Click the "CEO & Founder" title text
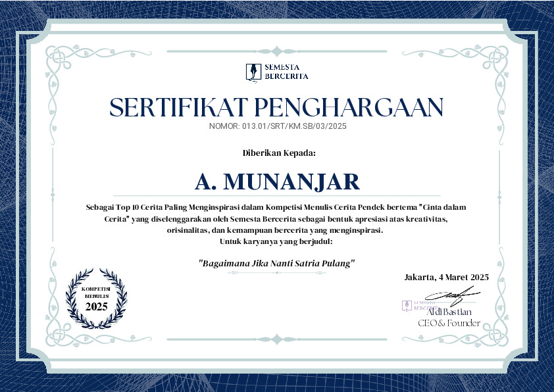This screenshot has width=554, height=392. pyautogui.click(x=449, y=323)
